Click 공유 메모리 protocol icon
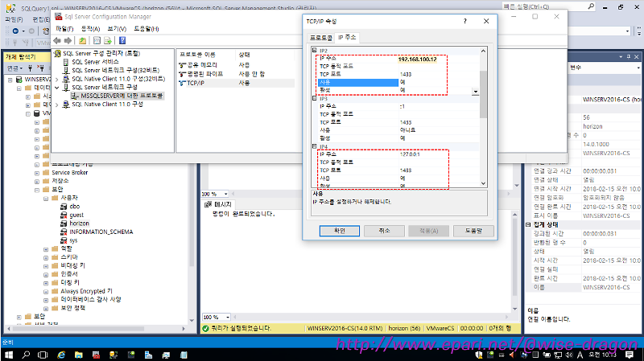Screen dimensions: 644x361 coord(183,65)
